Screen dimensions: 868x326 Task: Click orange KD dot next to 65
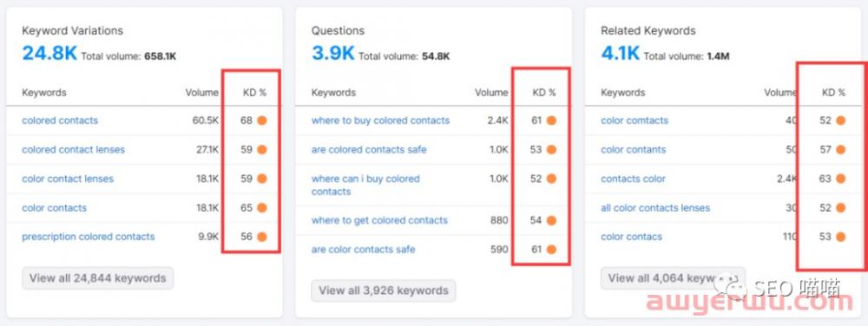coord(262,208)
